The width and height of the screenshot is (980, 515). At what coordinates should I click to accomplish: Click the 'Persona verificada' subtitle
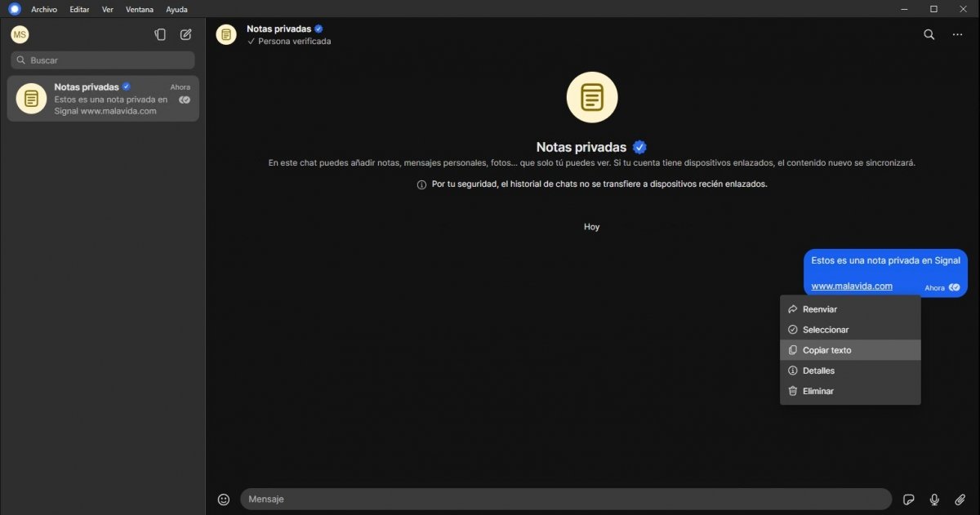[x=294, y=41]
